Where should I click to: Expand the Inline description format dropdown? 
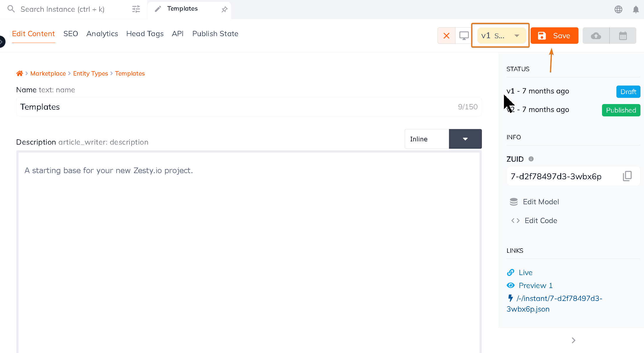point(465,139)
